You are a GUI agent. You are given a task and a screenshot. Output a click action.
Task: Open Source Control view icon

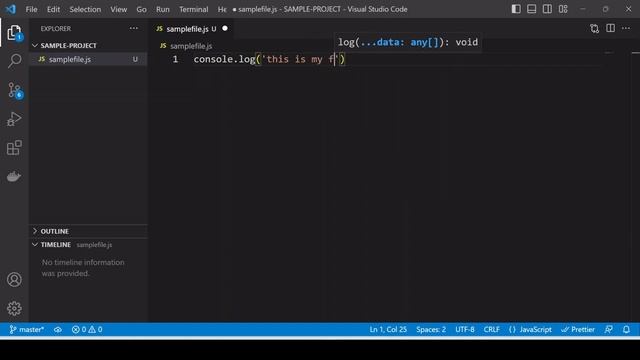[15, 90]
